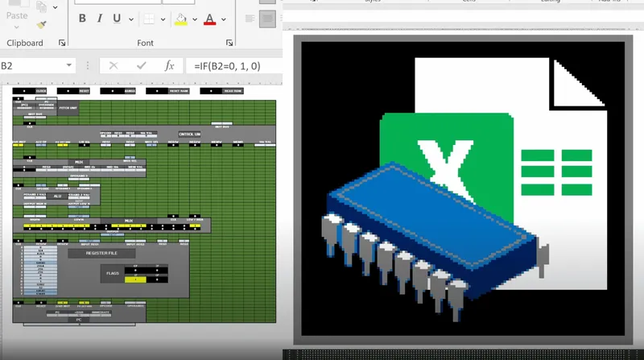Select the FLAGS label block
Viewport: 644px width, 360px height.
pos(113,273)
